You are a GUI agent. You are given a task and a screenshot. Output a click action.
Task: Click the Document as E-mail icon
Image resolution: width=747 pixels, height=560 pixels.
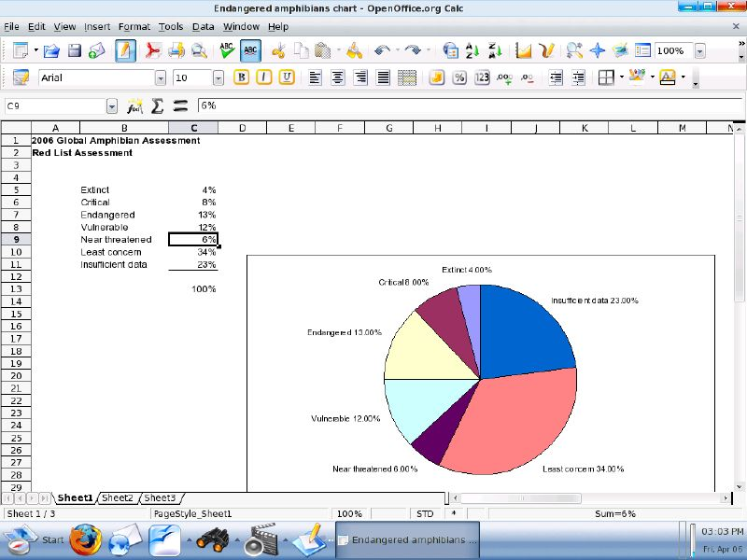pos(97,50)
